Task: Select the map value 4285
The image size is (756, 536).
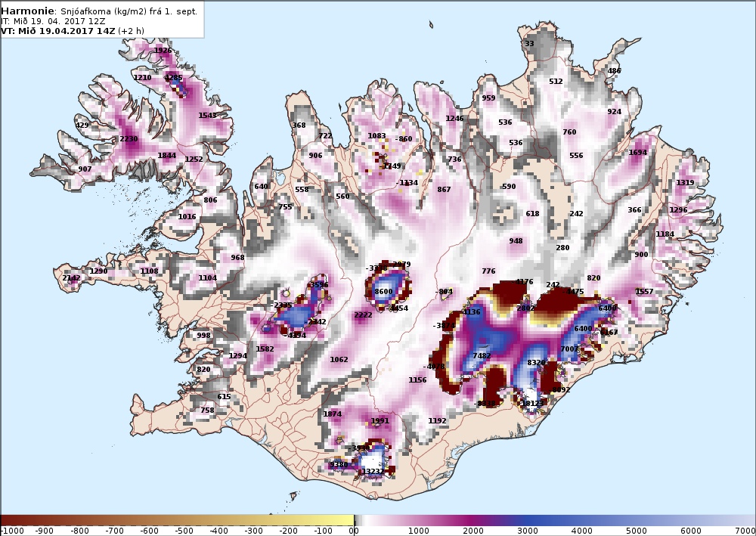Action: (x=174, y=77)
